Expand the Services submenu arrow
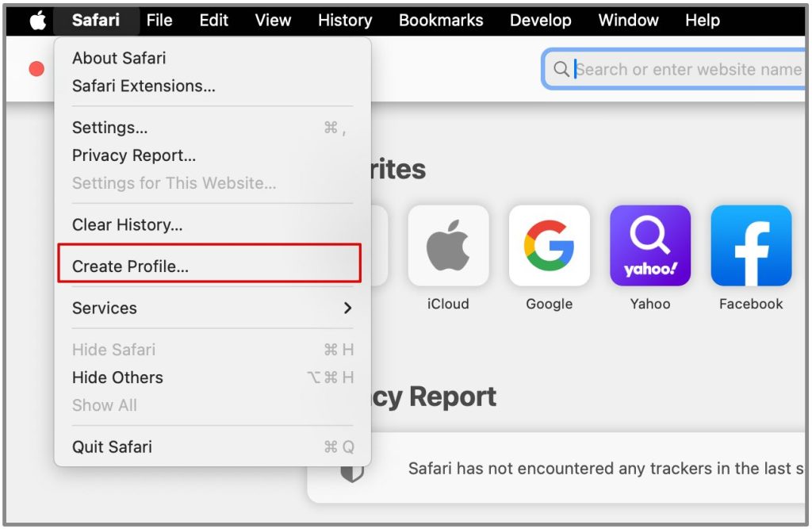This screenshot has height=529, width=812. [347, 308]
